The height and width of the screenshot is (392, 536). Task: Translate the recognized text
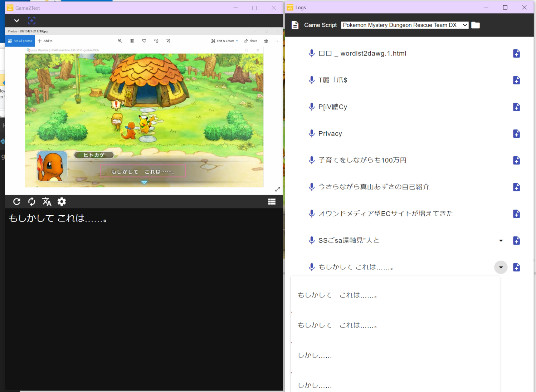46,202
